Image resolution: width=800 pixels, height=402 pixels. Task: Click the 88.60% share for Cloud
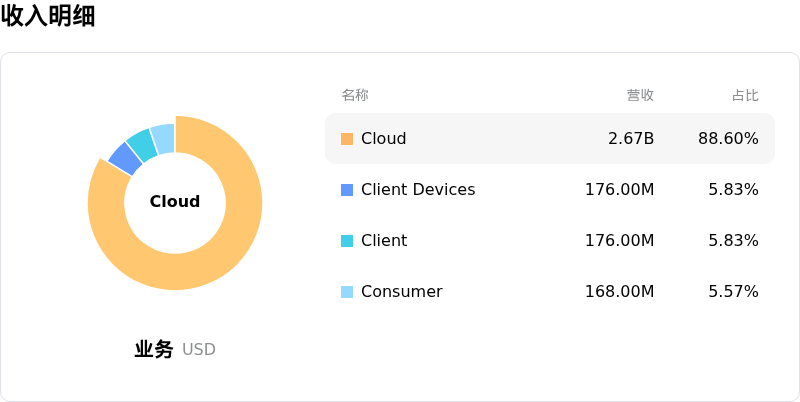728,139
